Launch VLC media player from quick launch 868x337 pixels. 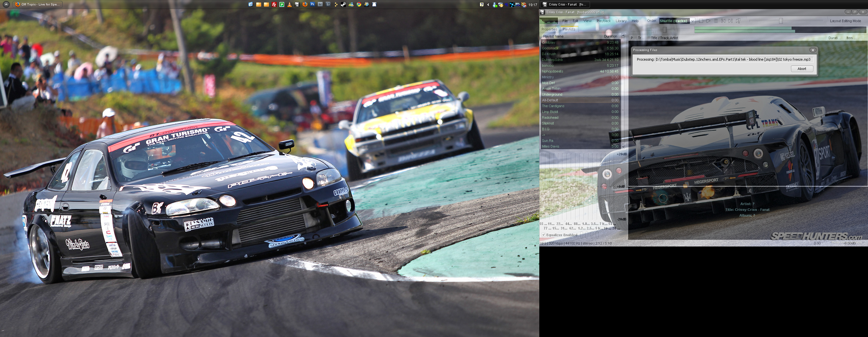[x=290, y=4]
